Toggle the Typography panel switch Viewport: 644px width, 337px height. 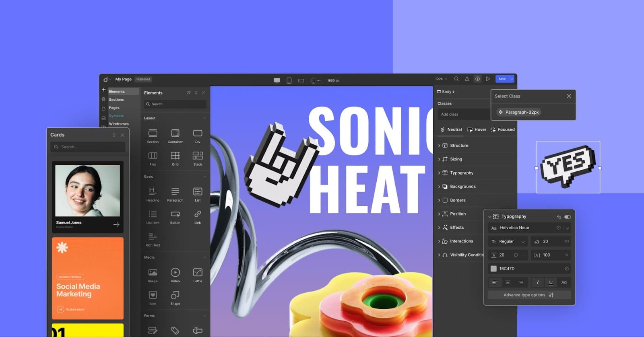(x=568, y=217)
